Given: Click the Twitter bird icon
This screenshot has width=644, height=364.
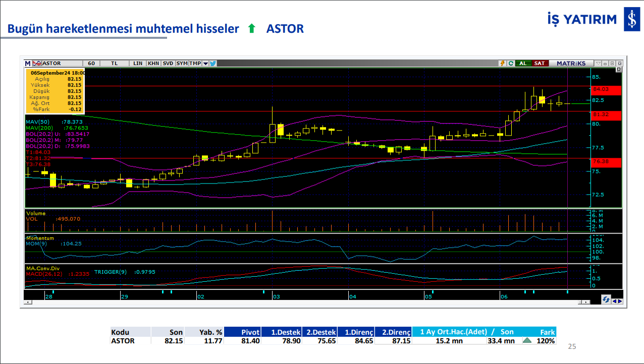Looking at the screenshot, I should 213,64.
